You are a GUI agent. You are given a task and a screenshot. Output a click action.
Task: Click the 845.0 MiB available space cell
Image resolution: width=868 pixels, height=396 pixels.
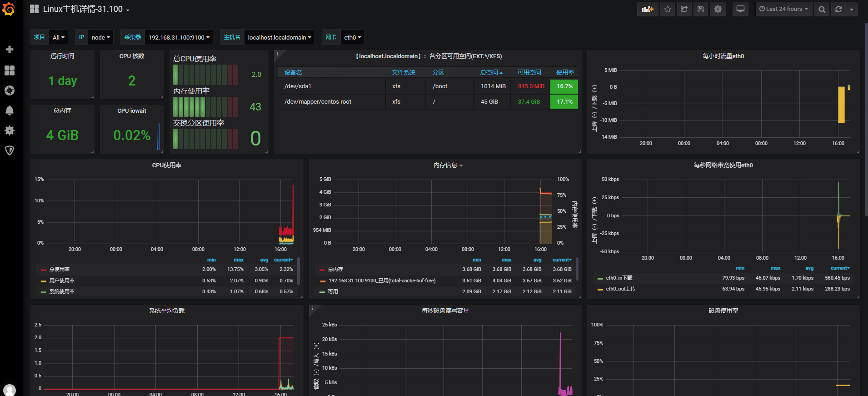tap(531, 86)
